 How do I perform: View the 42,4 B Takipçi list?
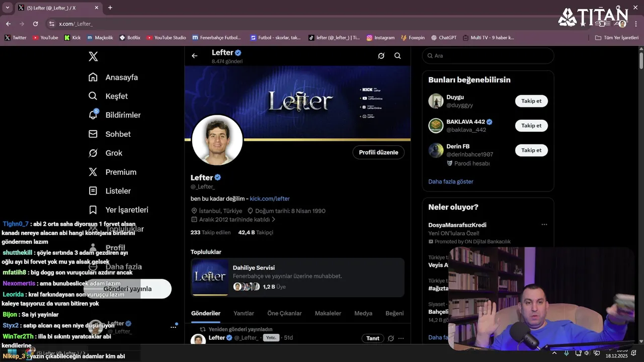(256, 233)
